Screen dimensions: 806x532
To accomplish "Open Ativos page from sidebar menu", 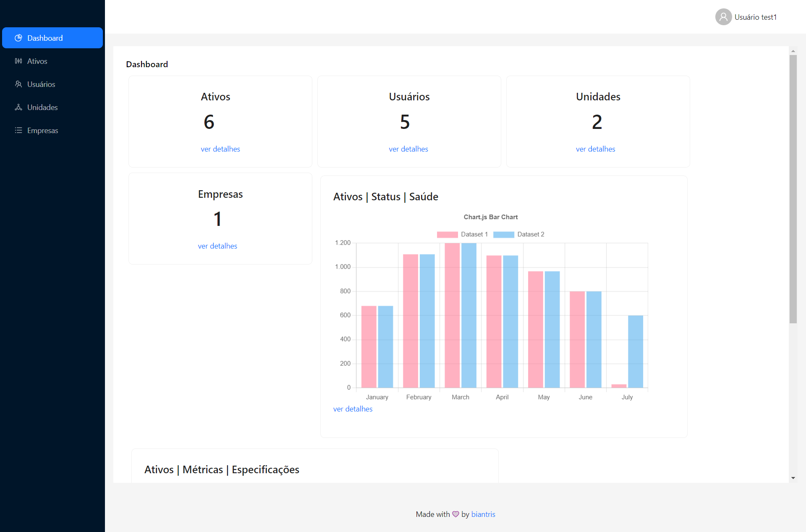I will tap(37, 61).
